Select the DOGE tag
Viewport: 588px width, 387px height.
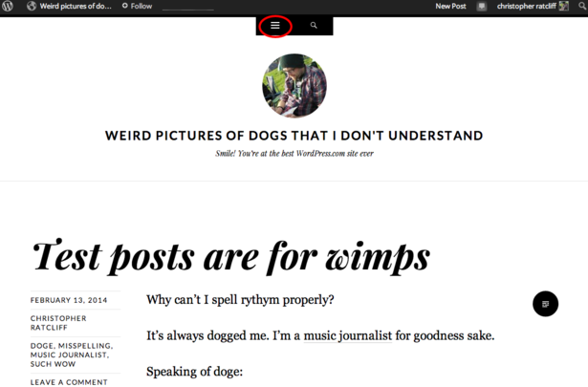[42, 346]
